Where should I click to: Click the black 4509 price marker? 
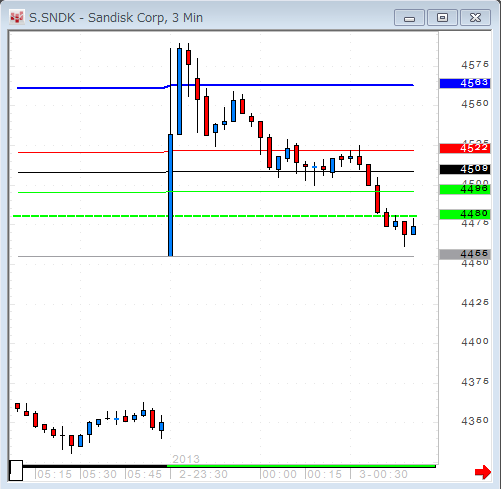click(x=465, y=169)
